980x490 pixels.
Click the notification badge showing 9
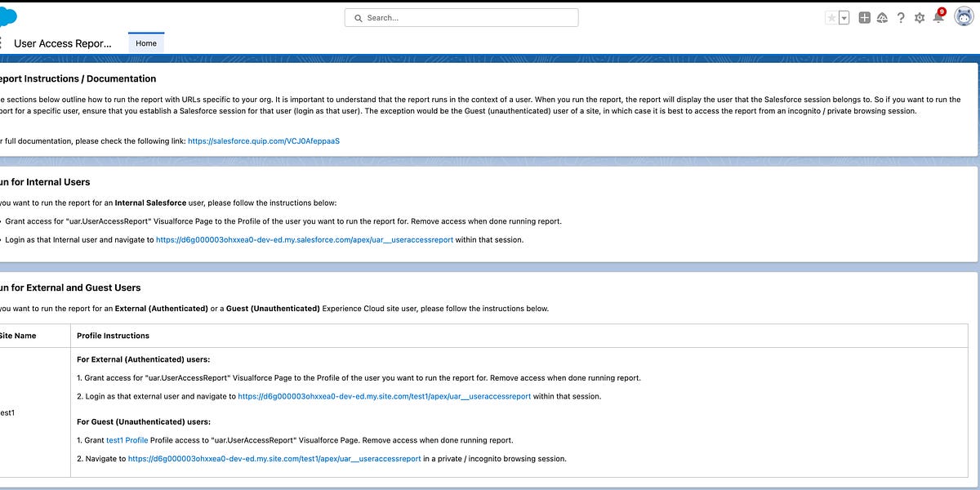tap(943, 11)
